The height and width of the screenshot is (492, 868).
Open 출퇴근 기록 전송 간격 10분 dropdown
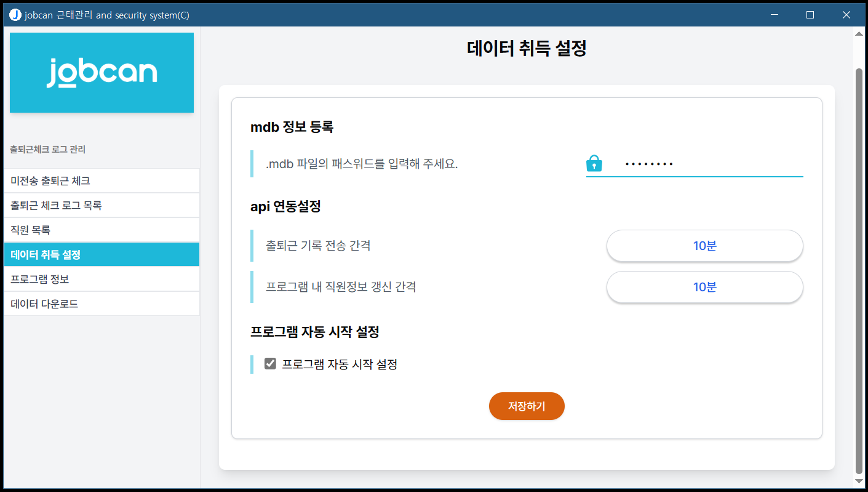[704, 246]
